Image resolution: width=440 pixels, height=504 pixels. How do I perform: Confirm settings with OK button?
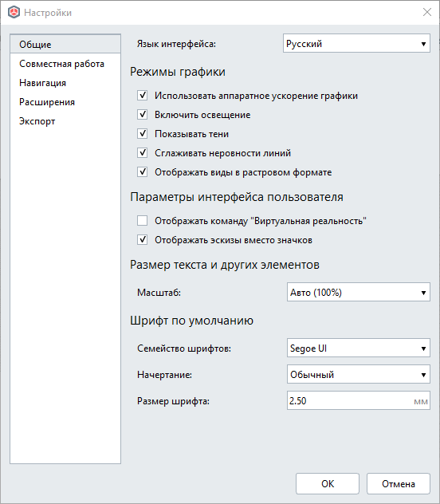328,484
